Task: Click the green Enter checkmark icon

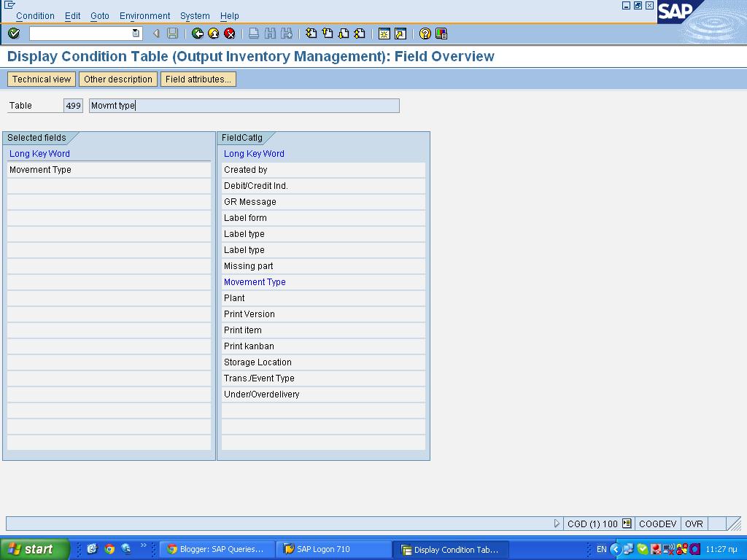Action: pyautogui.click(x=14, y=34)
